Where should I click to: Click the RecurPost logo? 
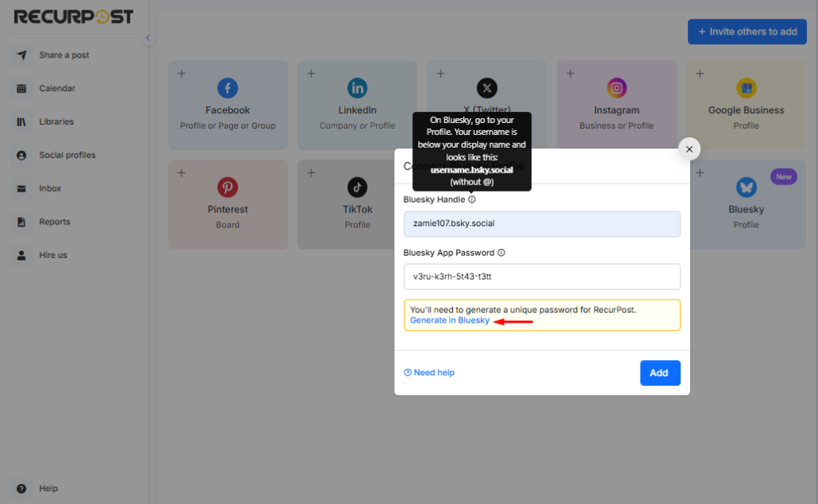point(73,17)
